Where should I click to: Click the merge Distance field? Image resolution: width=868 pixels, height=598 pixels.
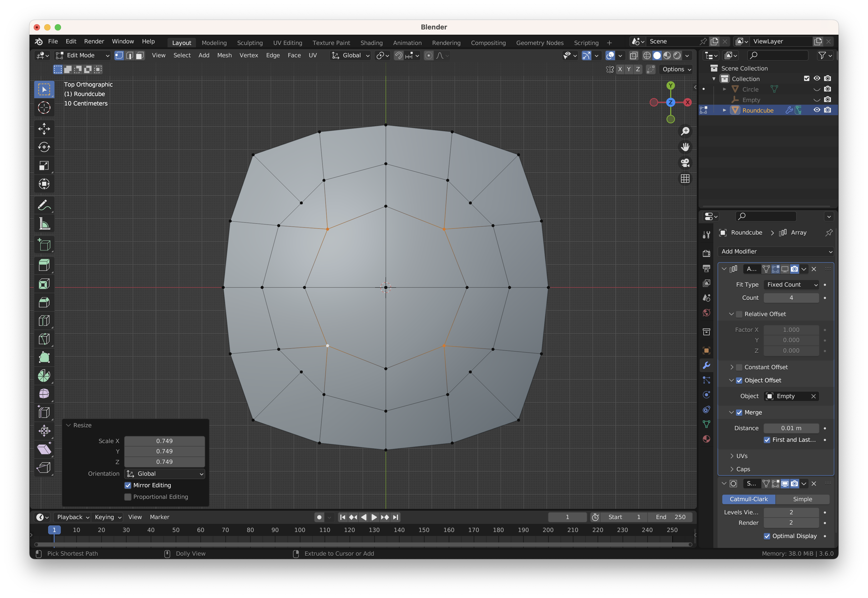[791, 428]
